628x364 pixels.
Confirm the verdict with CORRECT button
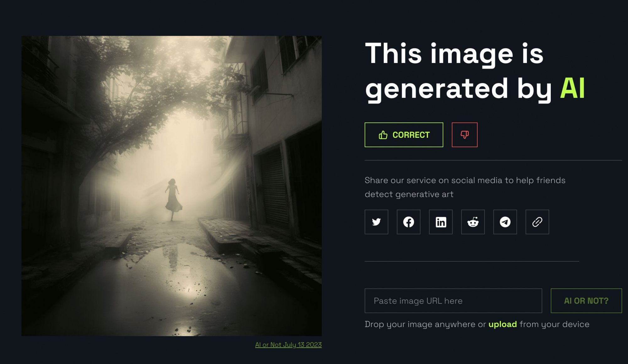pyautogui.click(x=404, y=135)
